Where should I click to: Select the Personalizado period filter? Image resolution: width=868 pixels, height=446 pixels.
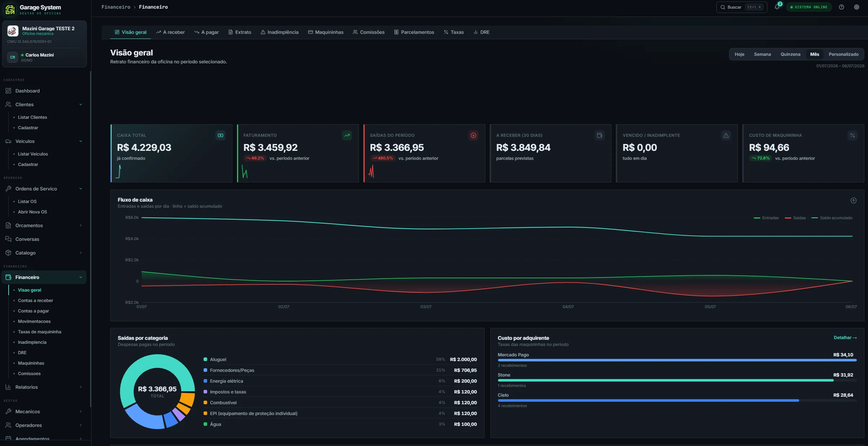(x=843, y=54)
